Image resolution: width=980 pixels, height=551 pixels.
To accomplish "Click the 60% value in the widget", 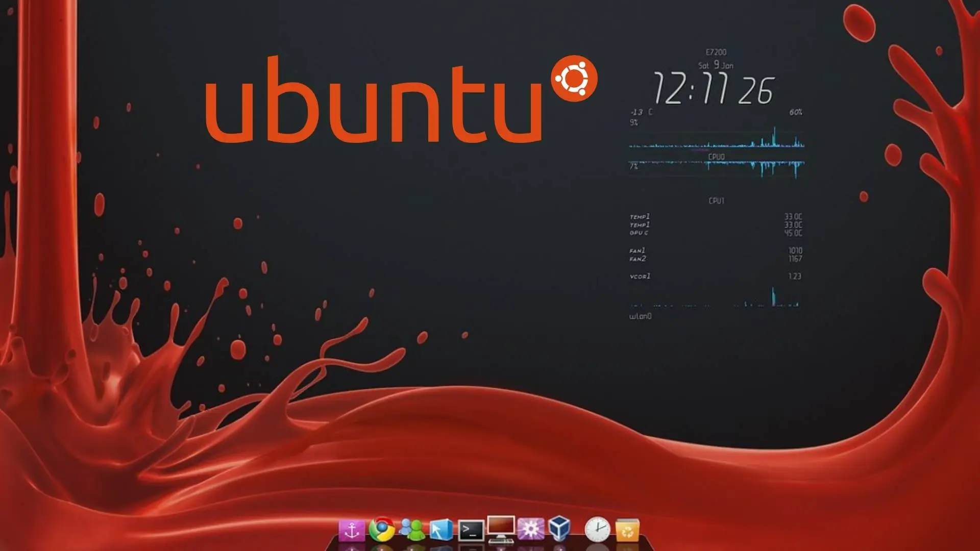I will coord(796,112).
